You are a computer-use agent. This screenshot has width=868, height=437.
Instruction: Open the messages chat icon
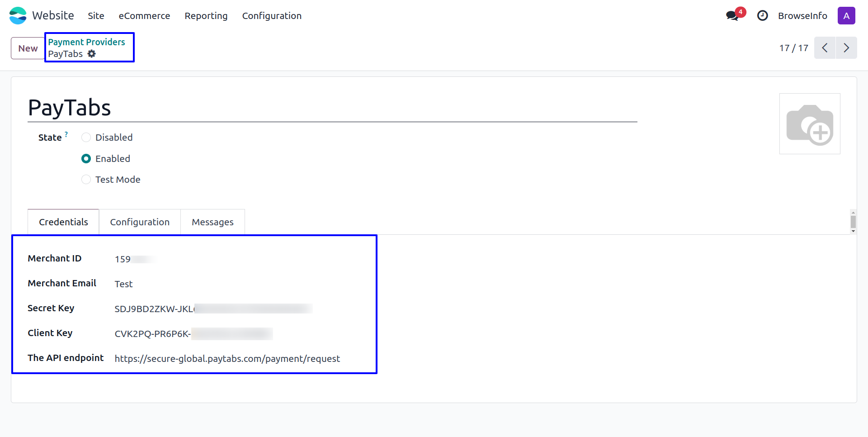[732, 16]
